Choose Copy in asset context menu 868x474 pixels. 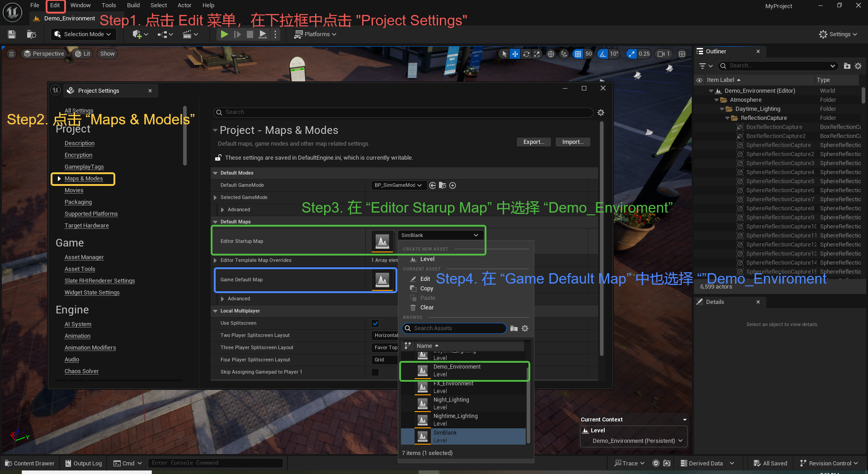[426, 289]
